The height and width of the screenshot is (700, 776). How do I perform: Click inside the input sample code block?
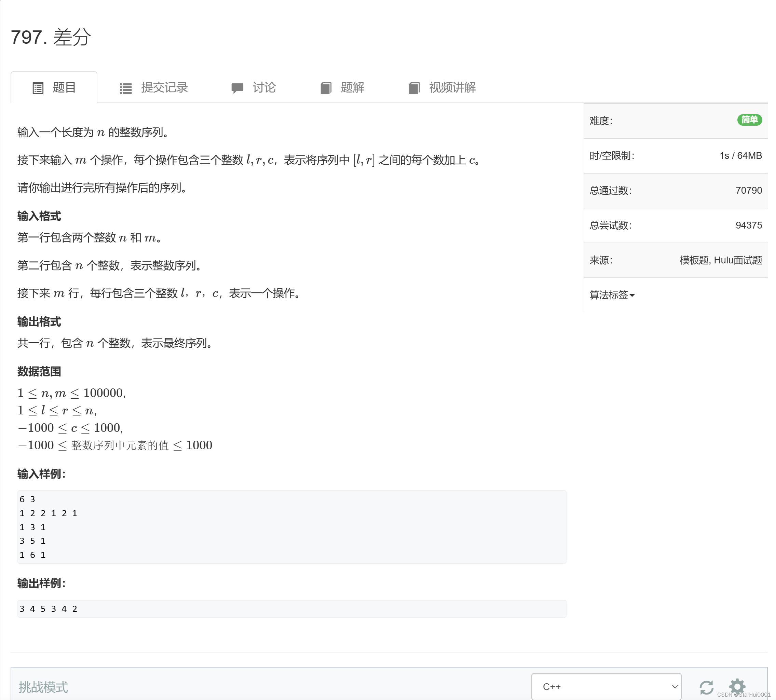[291, 526]
